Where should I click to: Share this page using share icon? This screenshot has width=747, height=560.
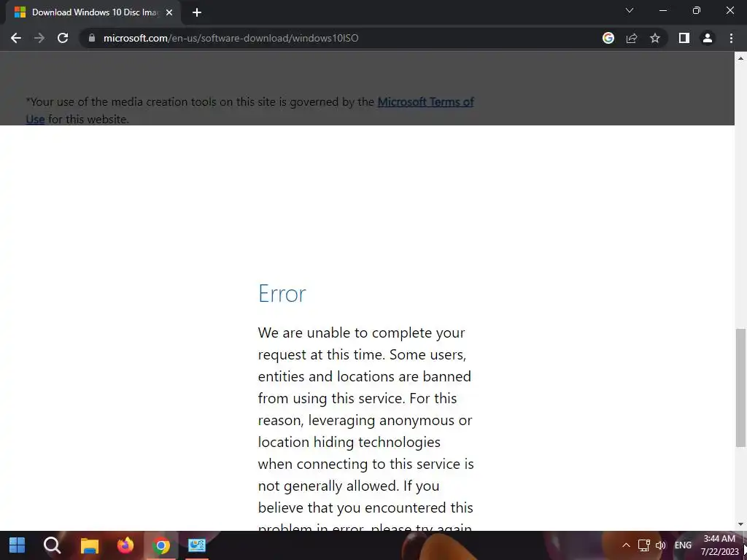pos(632,38)
